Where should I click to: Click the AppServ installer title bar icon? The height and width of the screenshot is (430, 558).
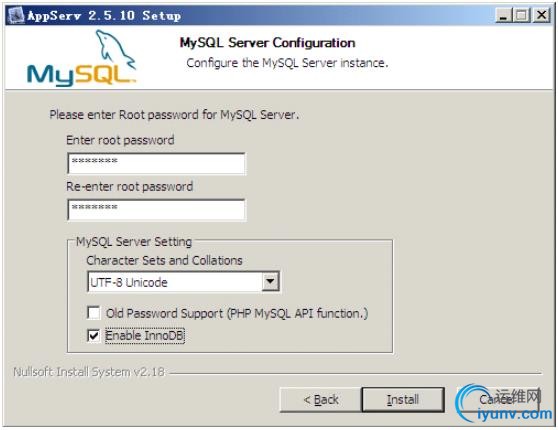(16, 15)
